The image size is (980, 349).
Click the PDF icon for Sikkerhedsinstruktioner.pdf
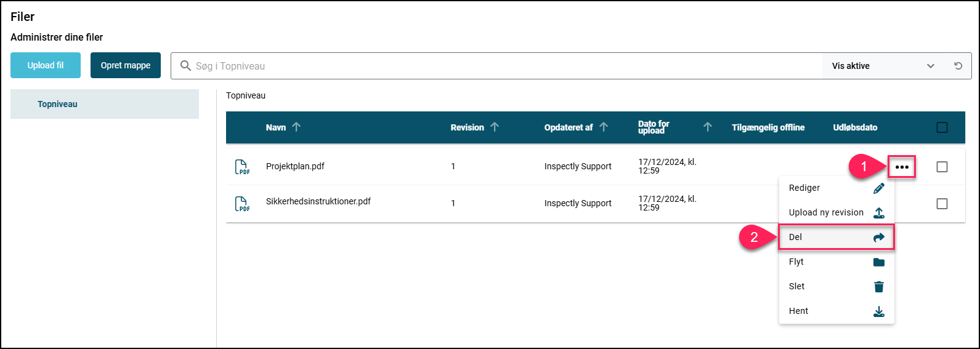point(242,204)
